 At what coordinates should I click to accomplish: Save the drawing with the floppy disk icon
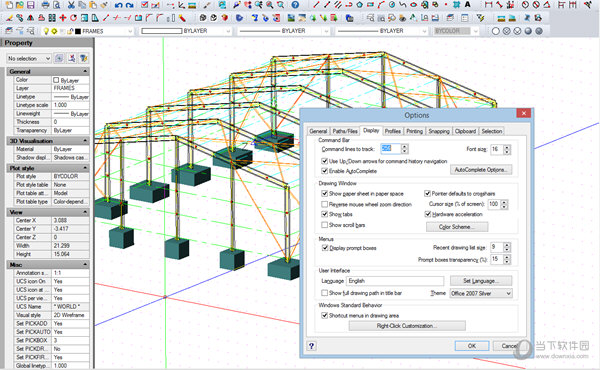pyautogui.click(x=31, y=5)
